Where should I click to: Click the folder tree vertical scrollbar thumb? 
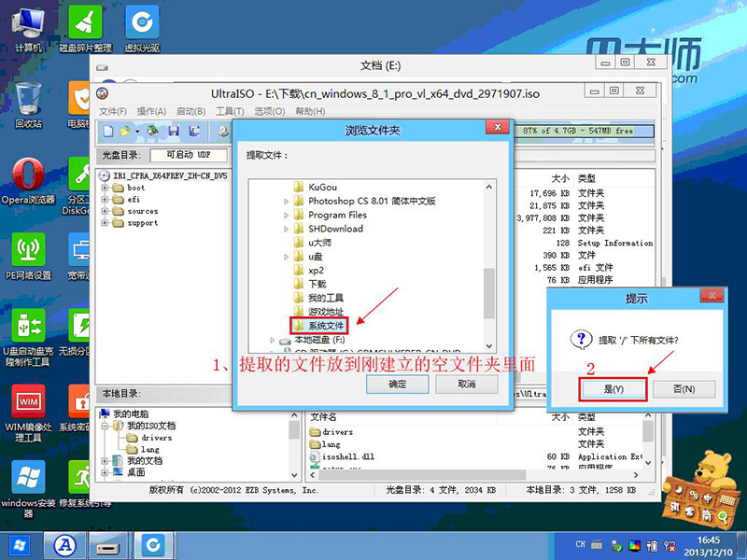pos(488,293)
